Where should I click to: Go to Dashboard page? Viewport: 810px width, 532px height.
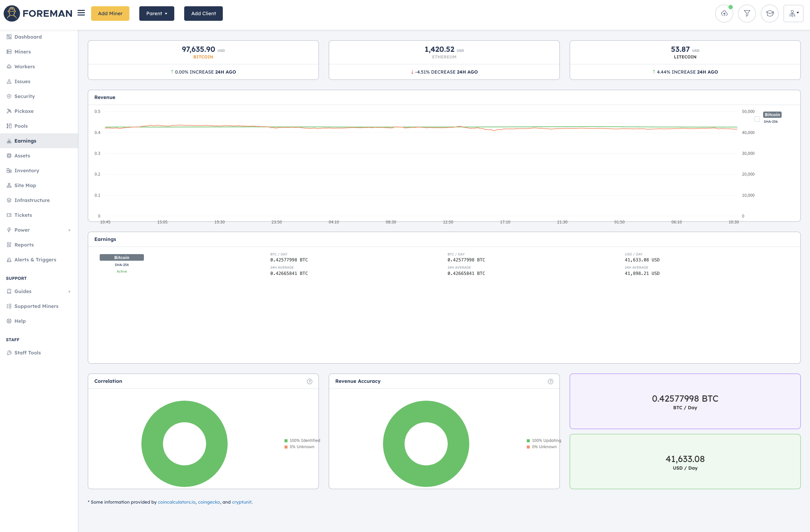28,37
